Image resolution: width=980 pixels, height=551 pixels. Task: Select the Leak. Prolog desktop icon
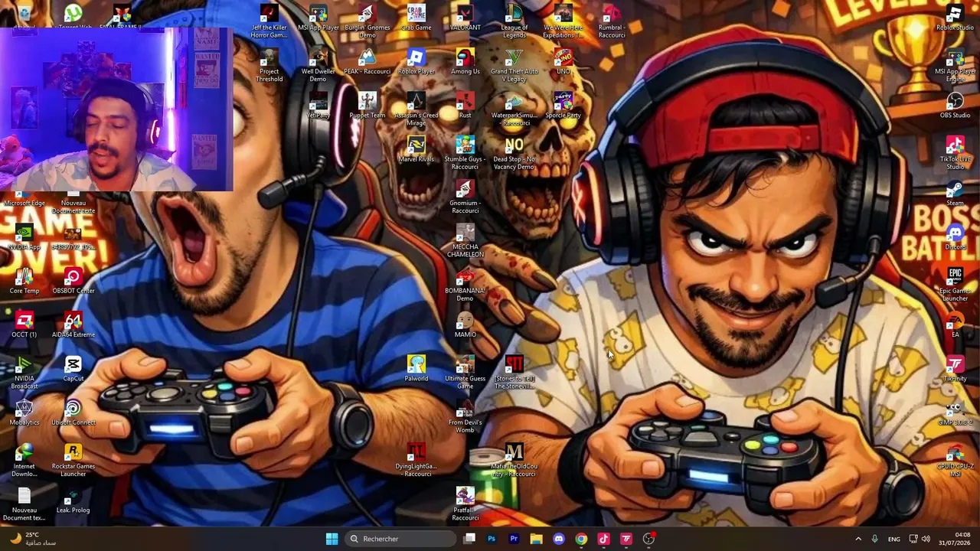pos(73,501)
